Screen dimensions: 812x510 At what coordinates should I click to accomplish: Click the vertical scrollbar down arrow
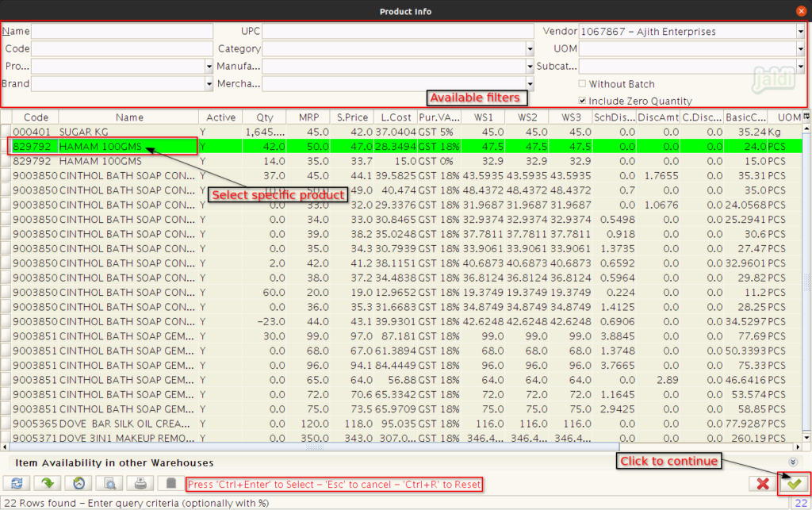click(x=806, y=438)
